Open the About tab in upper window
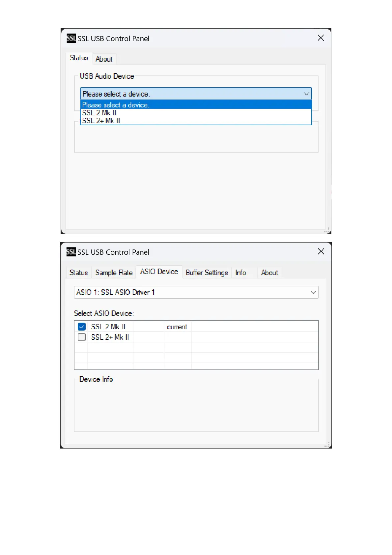 104,59
